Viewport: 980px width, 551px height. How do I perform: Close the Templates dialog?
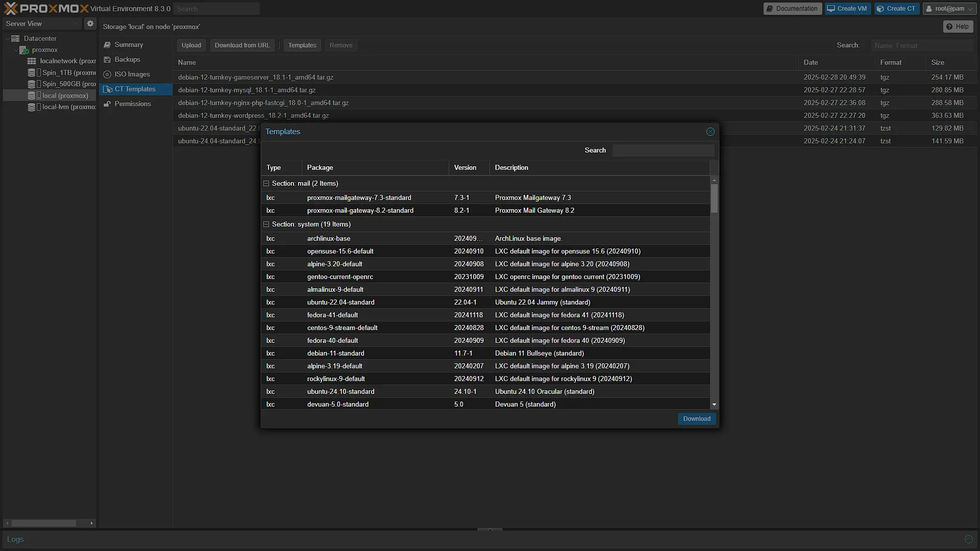pyautogui.click(x=710, y=132)
